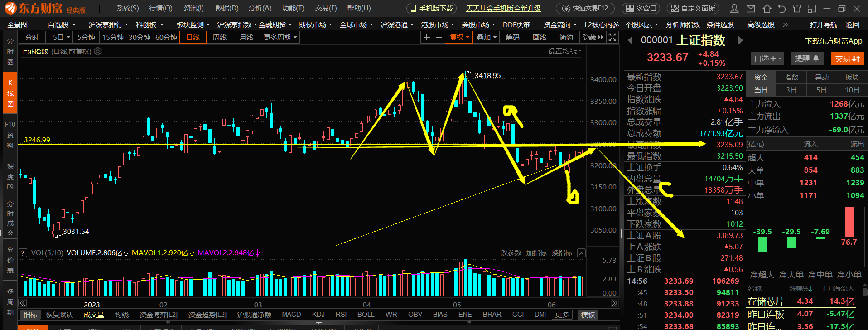Jump chart timeline to earliest
This screenshot has width=868, height=330.
23,303
